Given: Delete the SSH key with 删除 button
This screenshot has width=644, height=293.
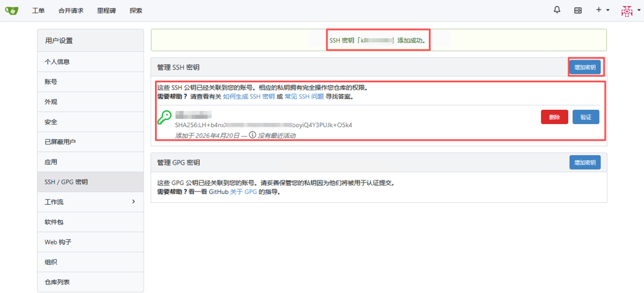Looking at the screenshot, I should click(x=555, y=117).
